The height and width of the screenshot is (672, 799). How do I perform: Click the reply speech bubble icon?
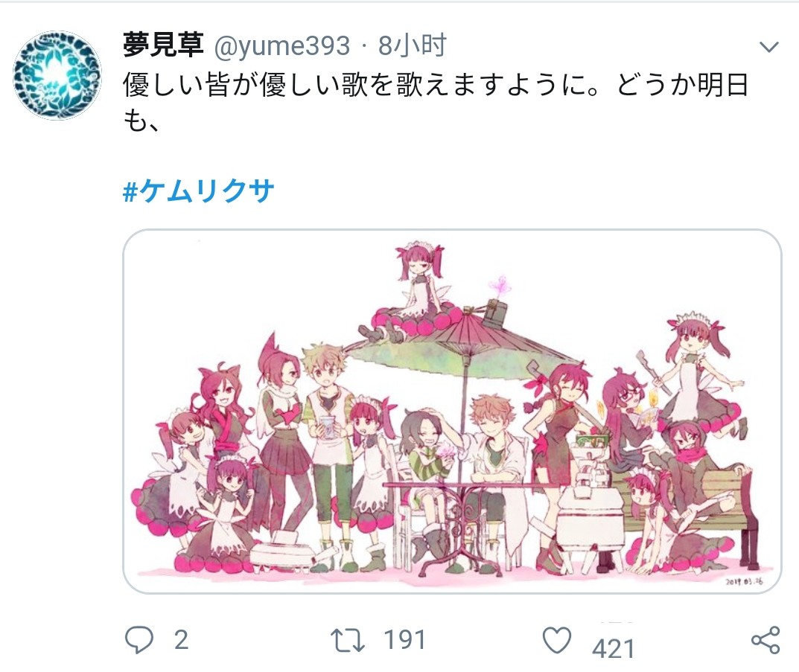pos(139,639)
